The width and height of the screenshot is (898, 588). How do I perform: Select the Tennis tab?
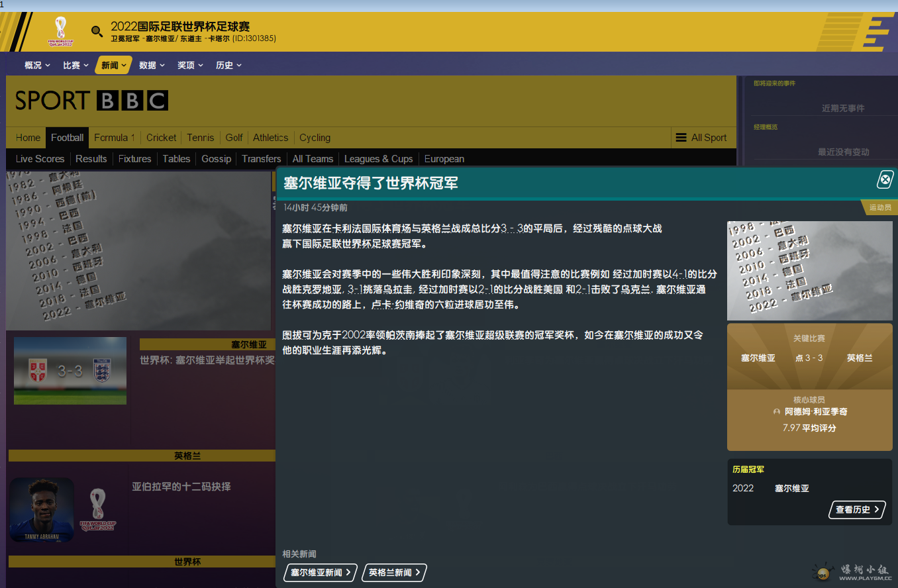201,138
